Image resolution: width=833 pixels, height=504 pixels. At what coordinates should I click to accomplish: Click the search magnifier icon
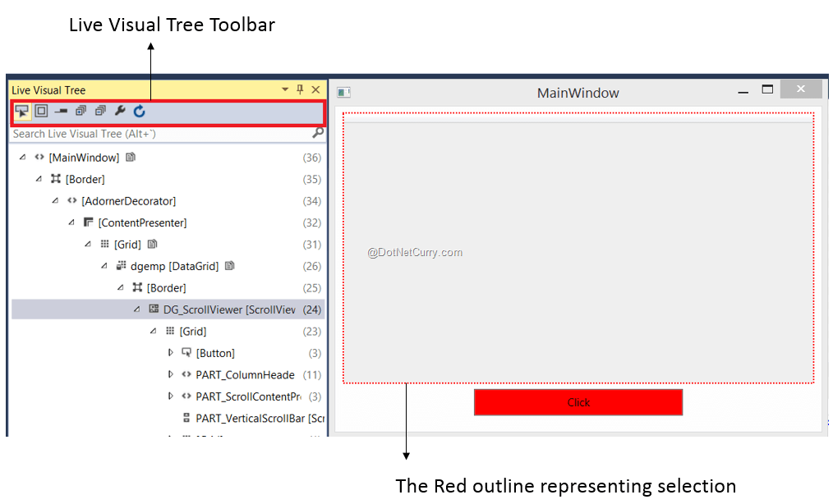pos(318,133)
